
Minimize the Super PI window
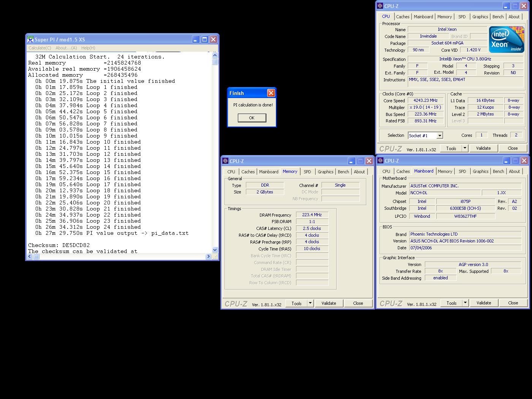pyautogui.click(x=195, y=39)
